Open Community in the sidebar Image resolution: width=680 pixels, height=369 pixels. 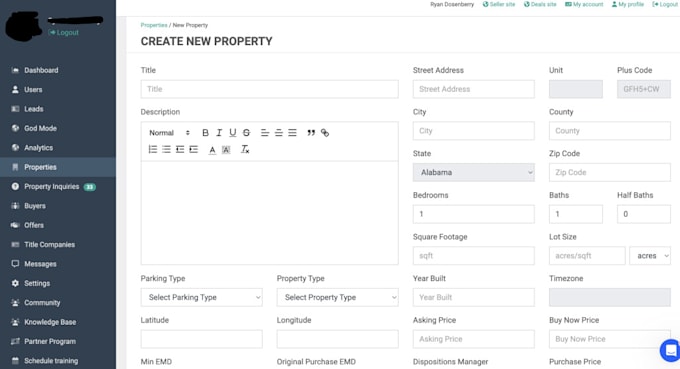[x=58, y=303]
